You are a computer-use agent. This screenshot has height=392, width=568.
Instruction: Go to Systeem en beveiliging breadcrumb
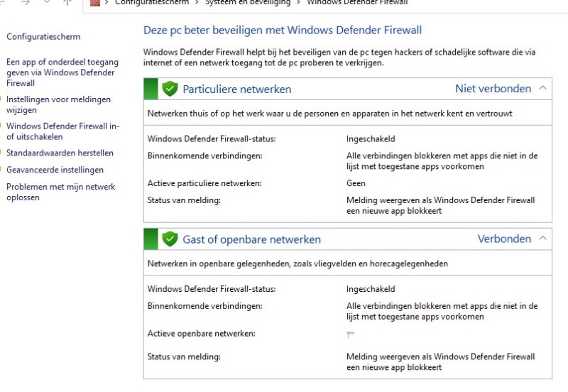click(248, 2)
